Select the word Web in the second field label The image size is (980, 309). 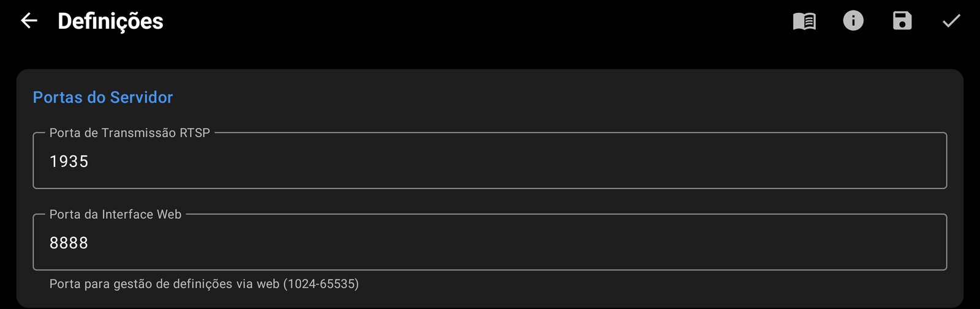[x=169, y=214]
